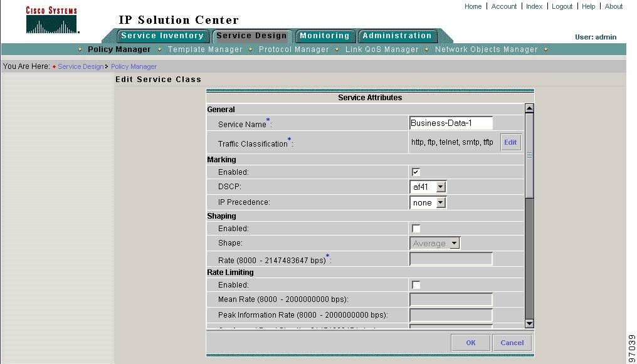
Task: Confirm with the OK button
Action: (x=470, y=343)
